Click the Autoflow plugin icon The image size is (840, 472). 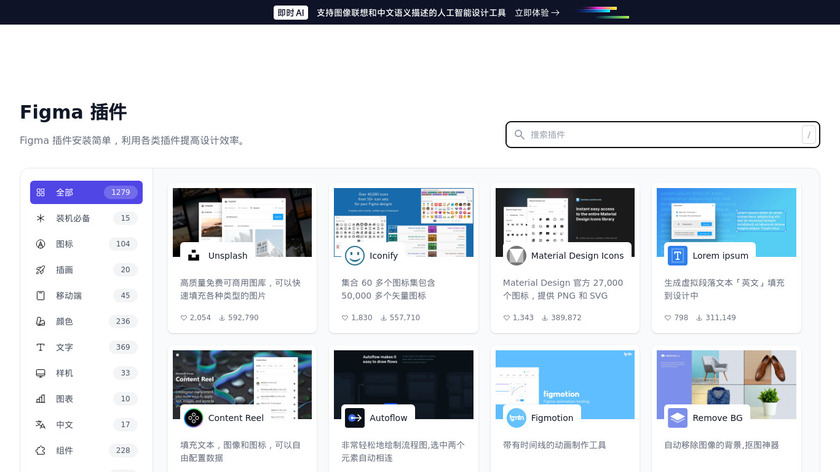pyautogui.click(x=355, y=418)
